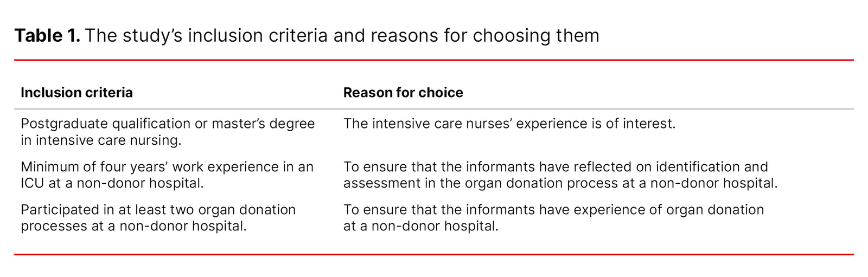Select the "Reason for choice" column header
The image size is (868, 277).
[x=403, y=93]
